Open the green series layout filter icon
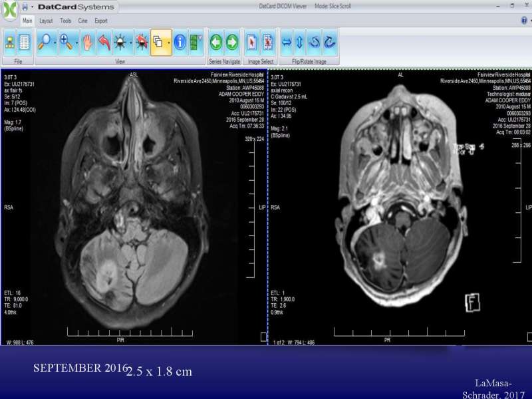The height and width of the screenshot is (399, 532). [196, 43]
